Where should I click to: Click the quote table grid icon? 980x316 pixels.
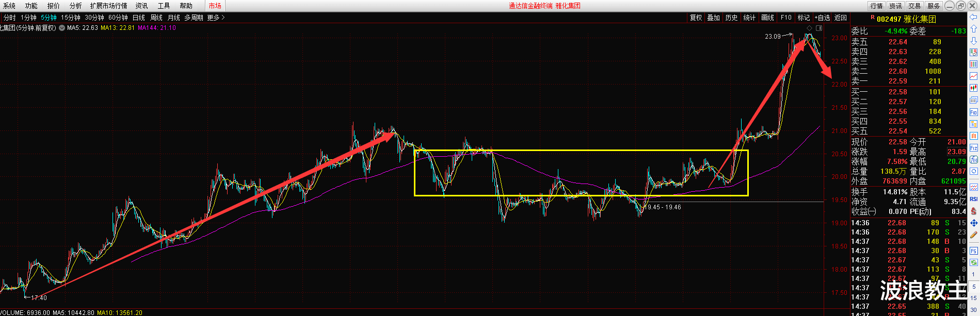(973, 64)
